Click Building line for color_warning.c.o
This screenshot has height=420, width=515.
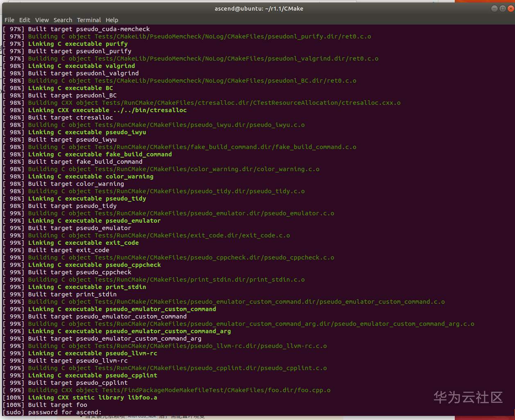(x=161, y=169)
